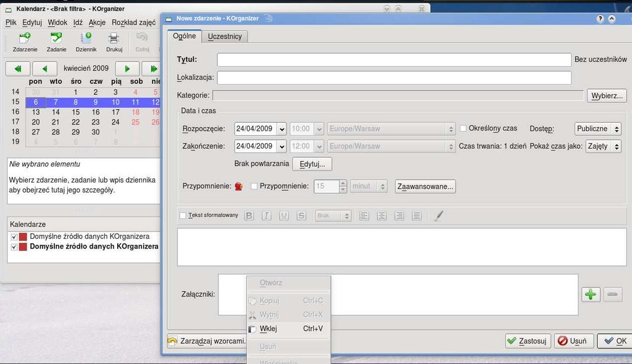Viewport: 632px width, 364px height.
Task: Click the Edytuj... recurrence button
Action: click(312, 164)
